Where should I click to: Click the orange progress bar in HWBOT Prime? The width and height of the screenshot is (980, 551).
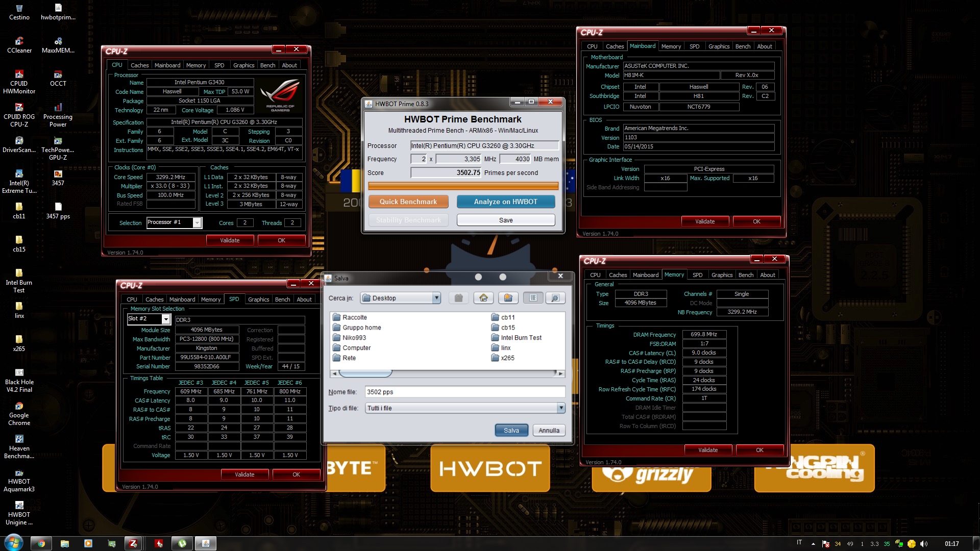click(x=463, y=186)
